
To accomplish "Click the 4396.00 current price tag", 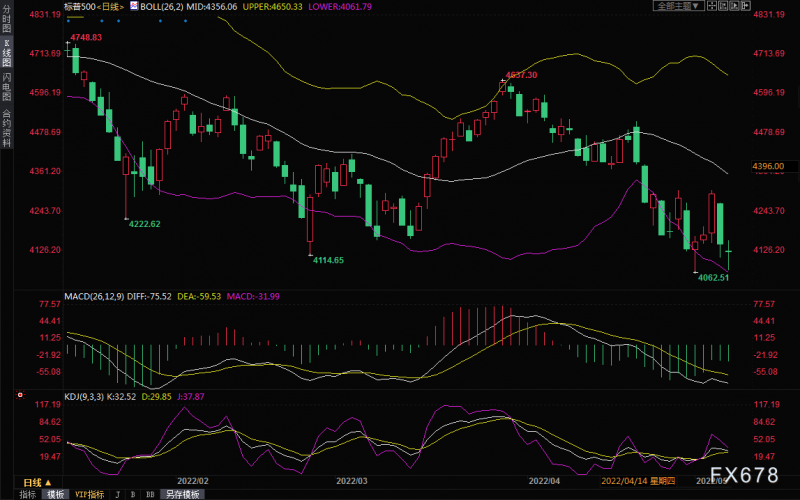I will coord(768,166).
